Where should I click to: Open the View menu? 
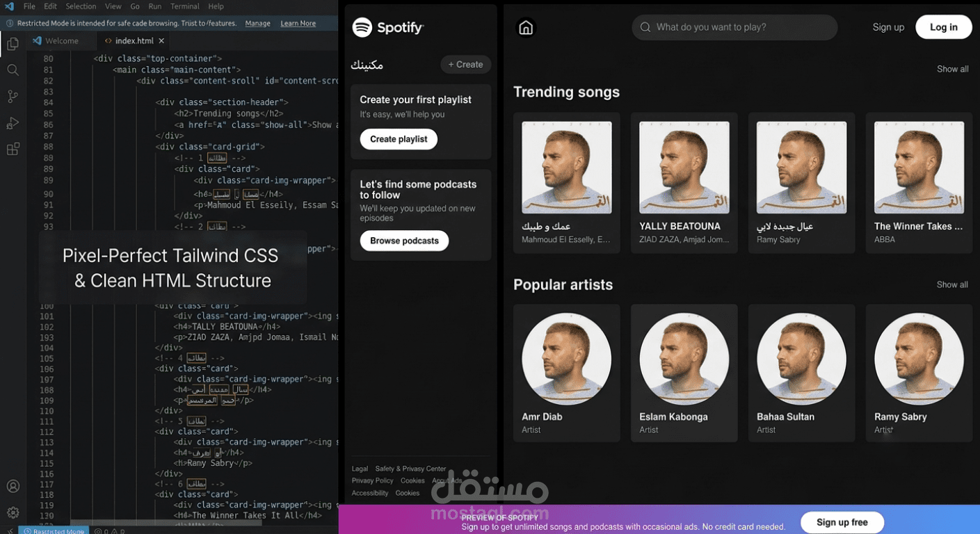point(113,6)
